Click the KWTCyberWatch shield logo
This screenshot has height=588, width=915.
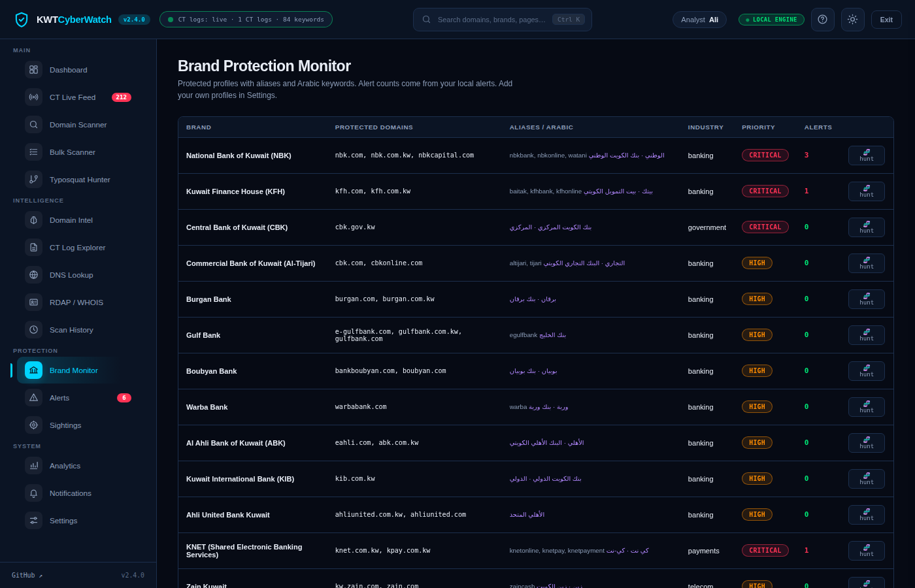(22, 20)
